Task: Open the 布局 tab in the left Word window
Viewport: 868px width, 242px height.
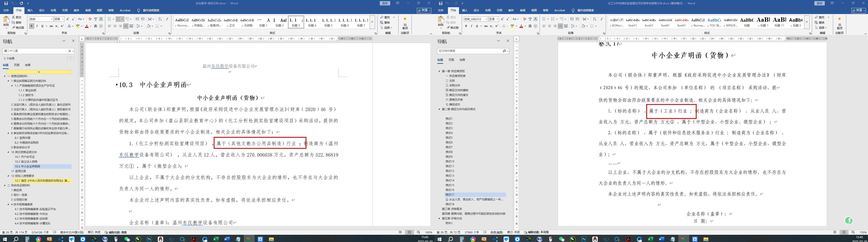Action: pos(53,10)
